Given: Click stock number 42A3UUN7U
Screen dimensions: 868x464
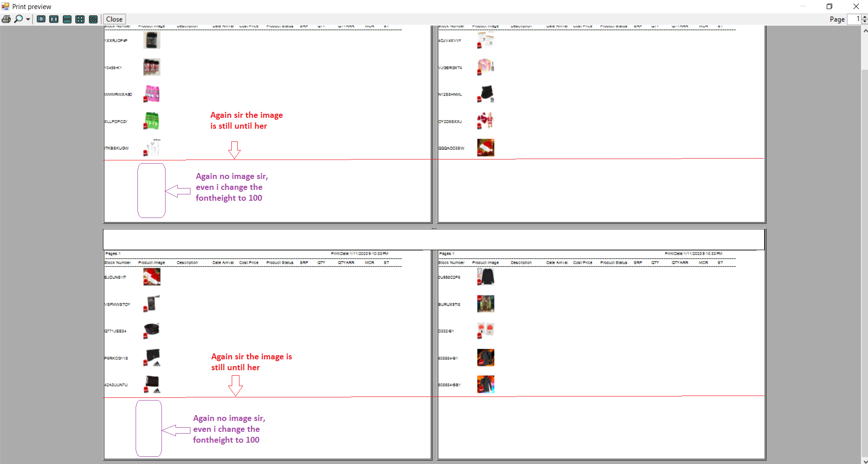Looking at the screenshot, I should (x=116, y=385).
